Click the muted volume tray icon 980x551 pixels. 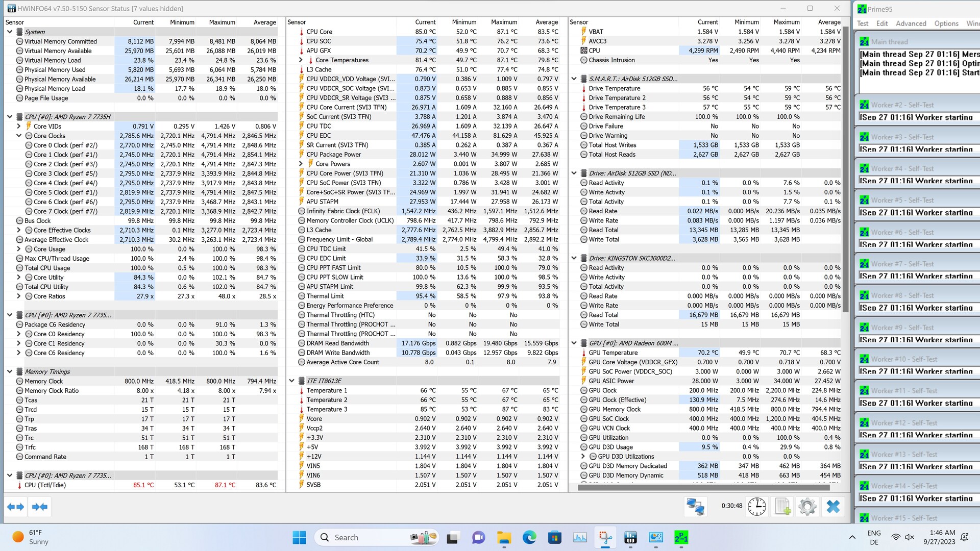pos(910,537)
